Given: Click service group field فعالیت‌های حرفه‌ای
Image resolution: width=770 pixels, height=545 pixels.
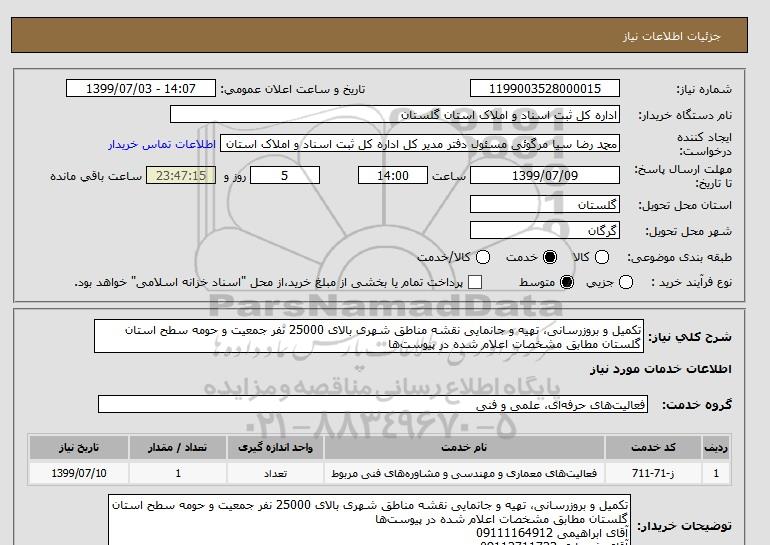Looking at the screenshot, I should [373, 405].
